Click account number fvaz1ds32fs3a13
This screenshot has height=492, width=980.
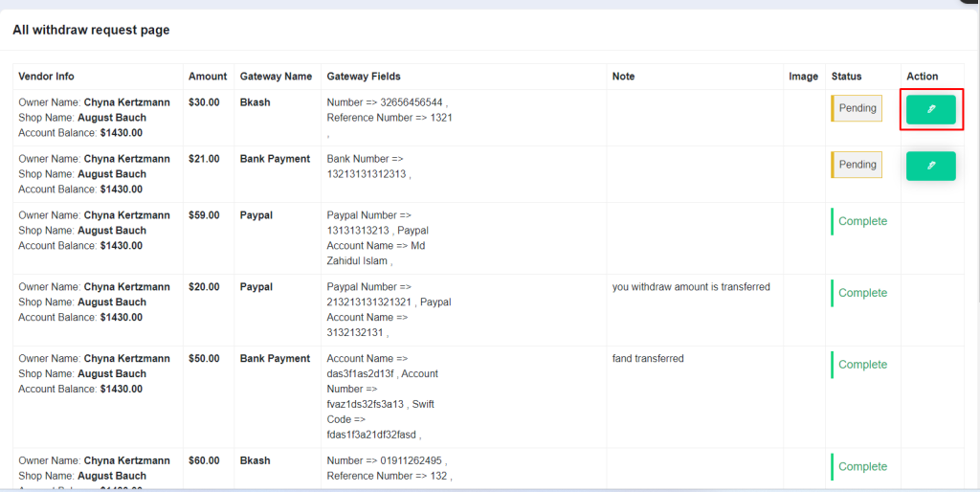[367, 405]
